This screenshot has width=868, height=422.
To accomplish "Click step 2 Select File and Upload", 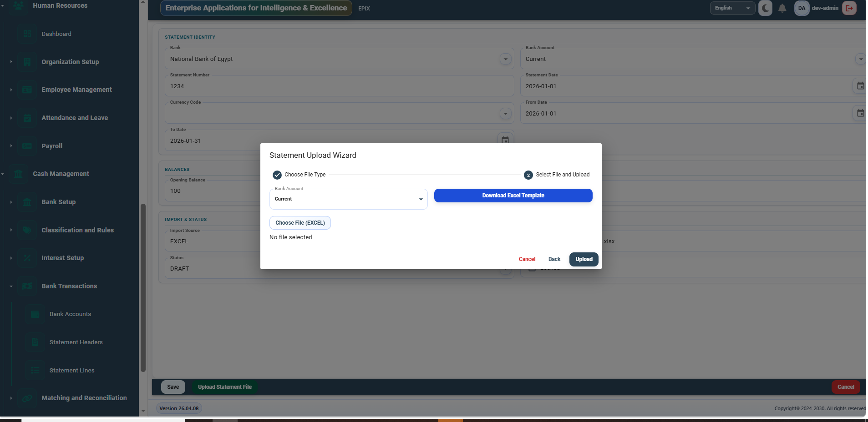I will click(x=557, y=175).
